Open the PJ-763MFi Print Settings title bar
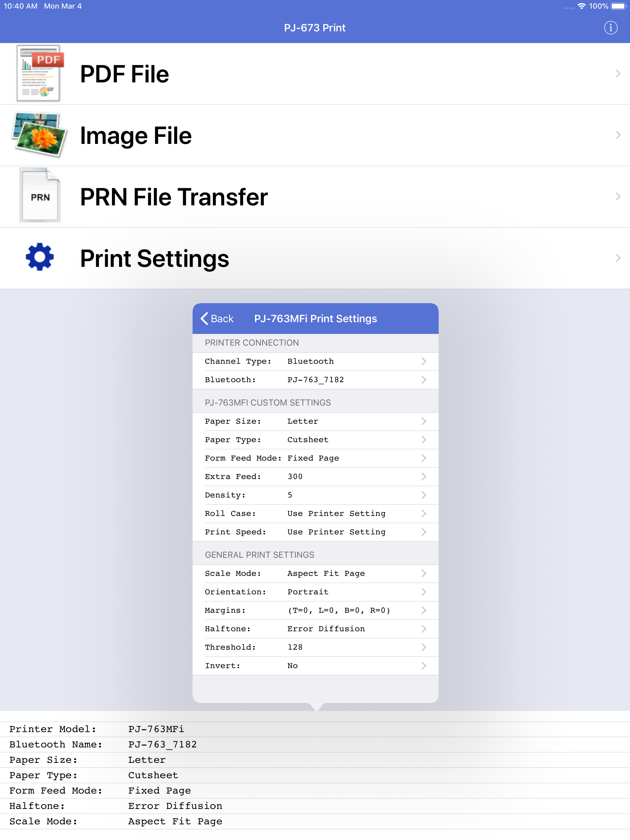 (315, 319)
